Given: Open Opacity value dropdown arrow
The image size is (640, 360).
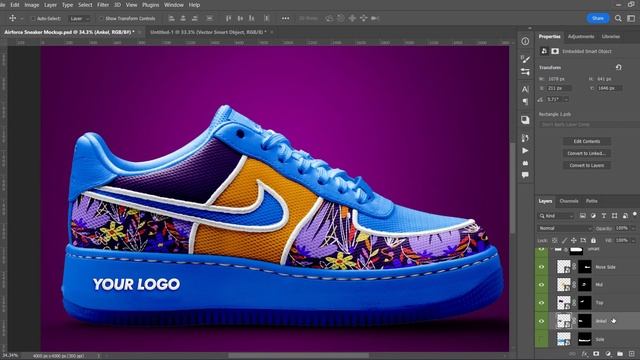Looking at the screenshot, I should (633, 228).
